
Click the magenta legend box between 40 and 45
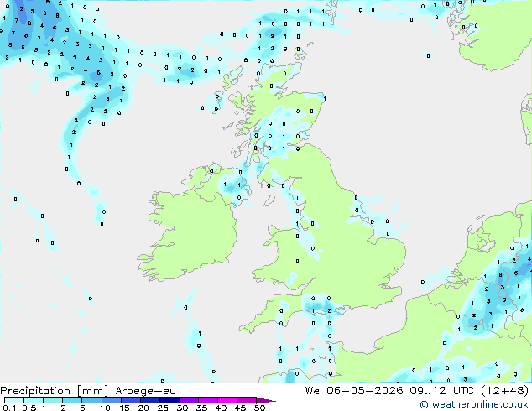(x=227, y=400)
